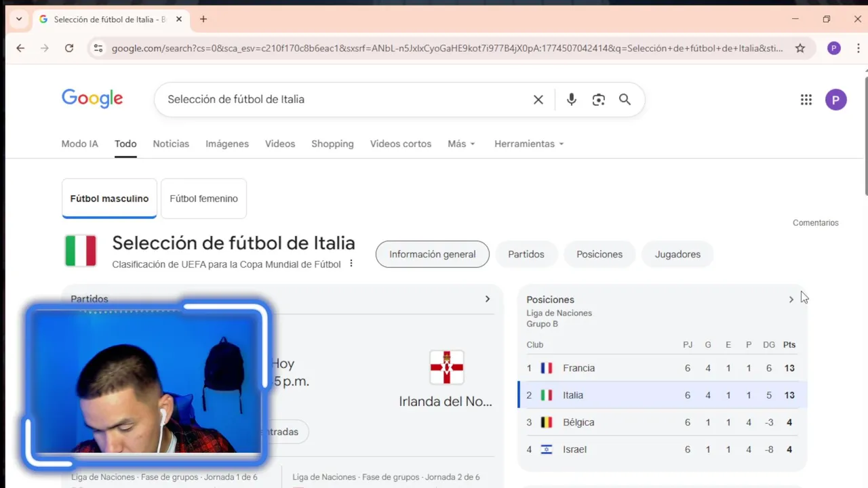
Task: Click the browser address bar URL
Action: 448,48
